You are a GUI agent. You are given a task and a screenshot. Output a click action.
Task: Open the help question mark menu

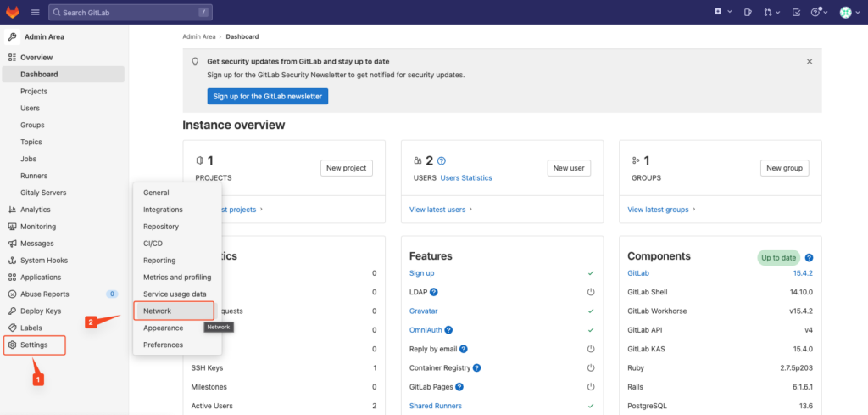click(x=818, y=12)
